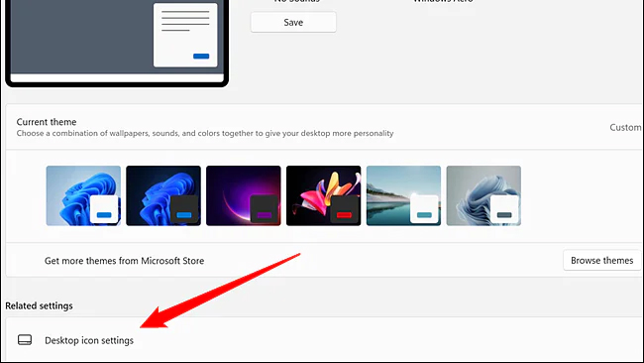Click the desktop monitor icon beside Desktop icon settings
This screenshot has height=363, width=644.
coord(25,340)
